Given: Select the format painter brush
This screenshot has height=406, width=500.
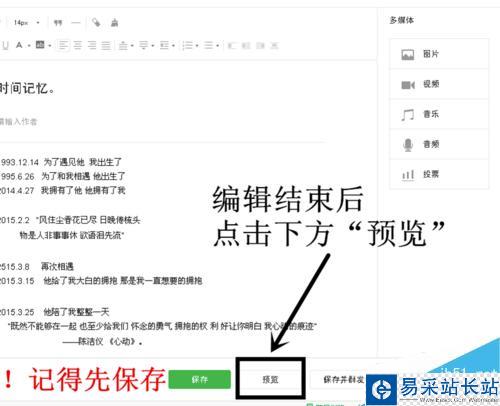Looking at the screenshot, I should coord(96,23).
